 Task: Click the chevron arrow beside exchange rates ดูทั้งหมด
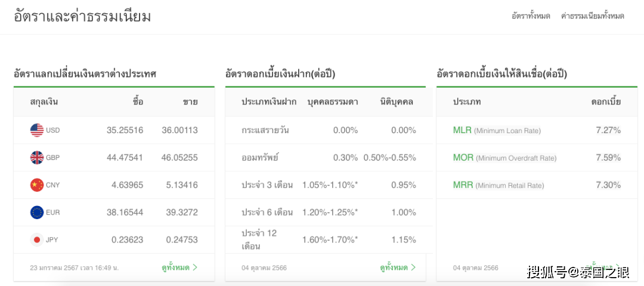tap(195, 267)
